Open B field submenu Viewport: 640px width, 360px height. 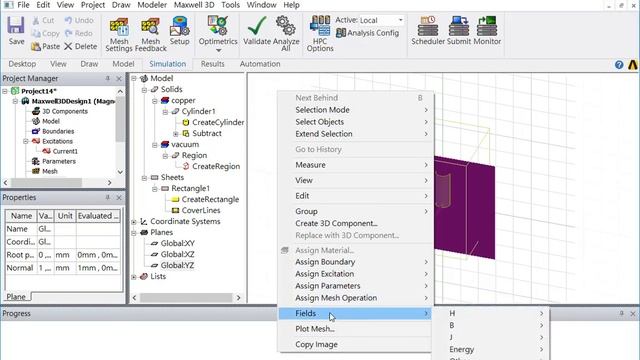tap(493, 325)
